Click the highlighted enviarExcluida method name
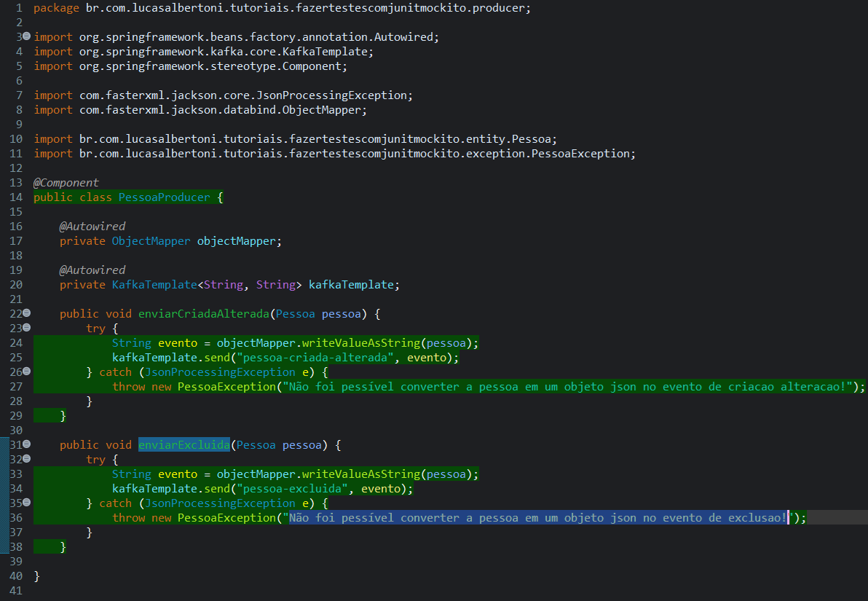This screenshot has height=601, width=868. [184, 444]
